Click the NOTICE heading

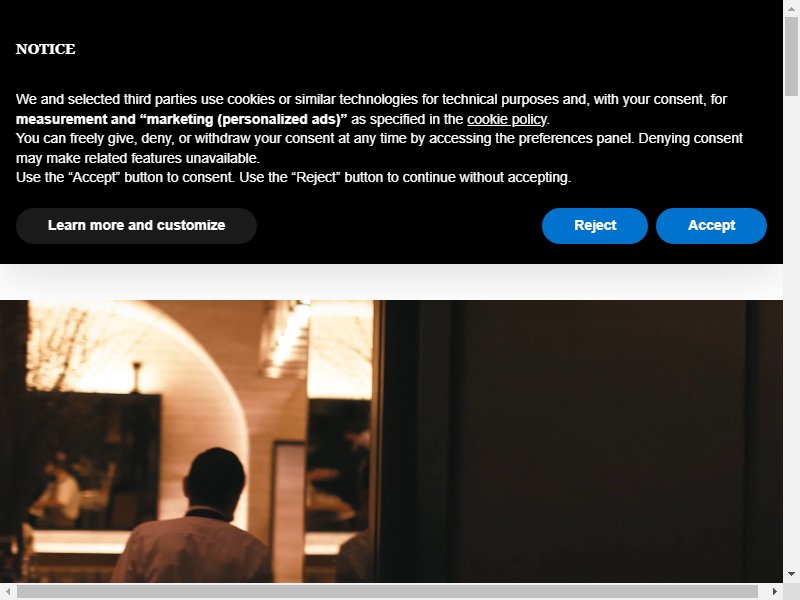pos(45,49)
